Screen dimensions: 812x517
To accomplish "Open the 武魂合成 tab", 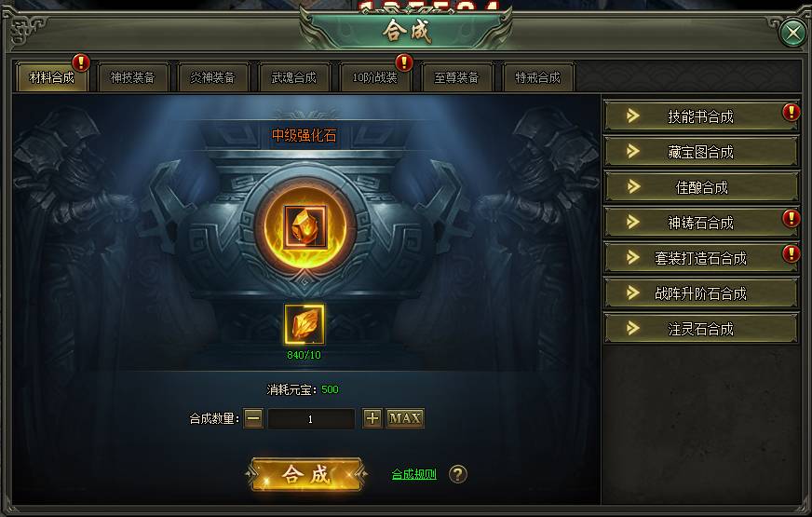I will [x=294, y=77].
